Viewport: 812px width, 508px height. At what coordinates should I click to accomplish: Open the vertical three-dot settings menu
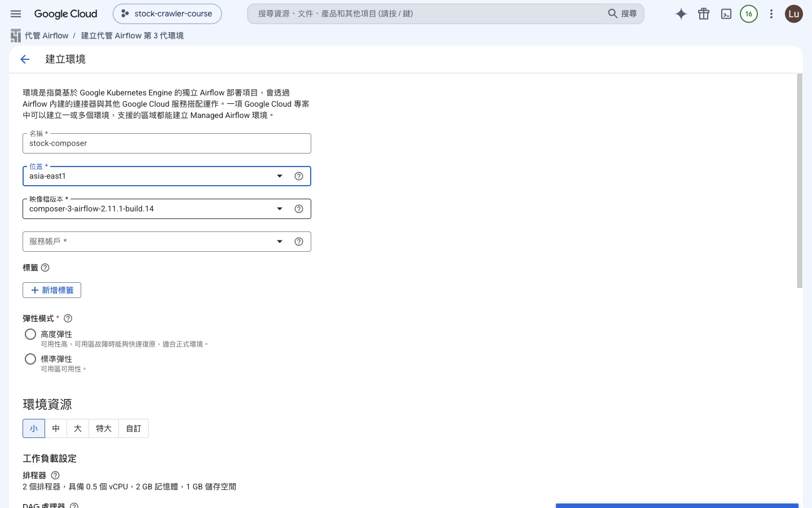click(x=771, y=14)
